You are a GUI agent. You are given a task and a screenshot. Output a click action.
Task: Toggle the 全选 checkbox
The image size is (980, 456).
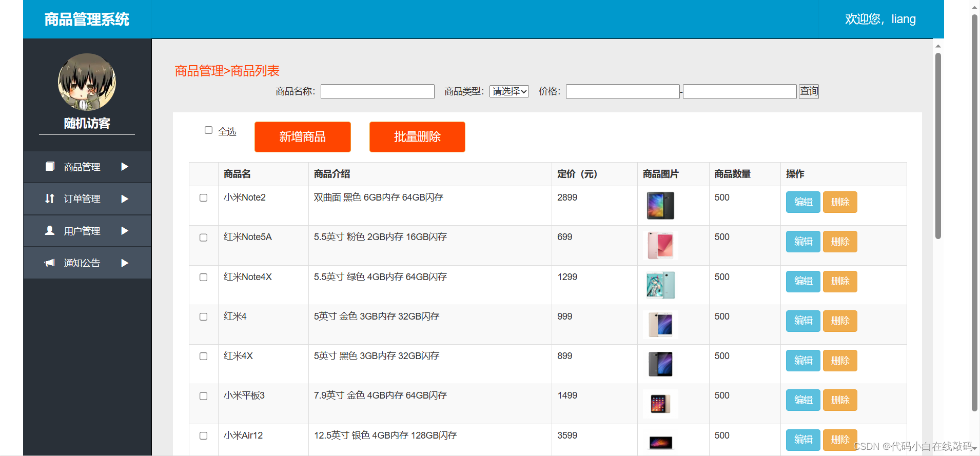click(208, 130)
